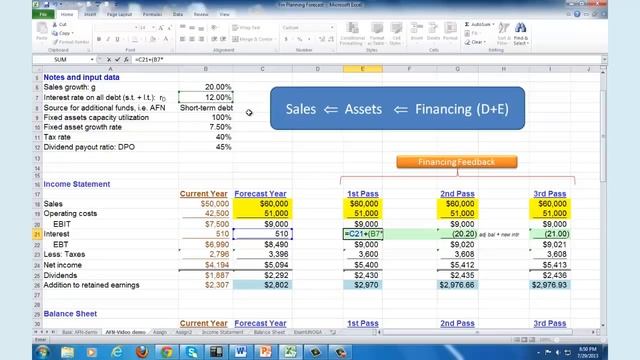Click the Increase Font Size icon
The image size is (640, 360).
[x=161, y=28]
